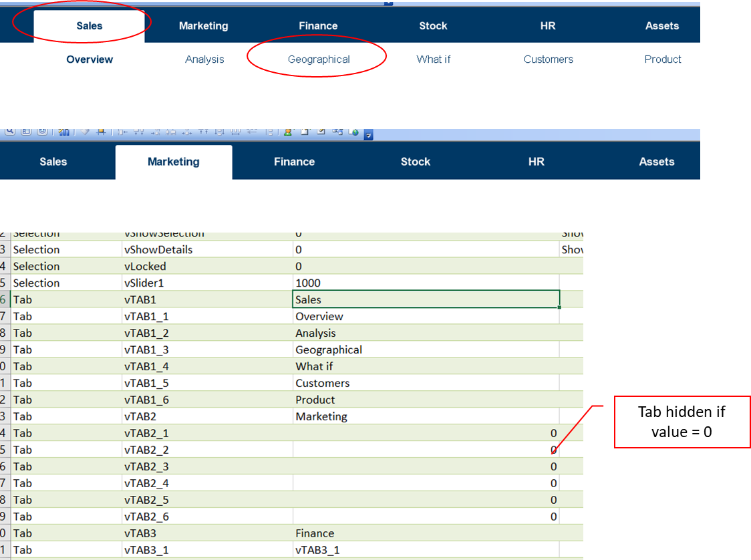This screenshot has height=560, width=751.
Task: Click the yellow pin icon in toolbar
Action: coord(101,132)
